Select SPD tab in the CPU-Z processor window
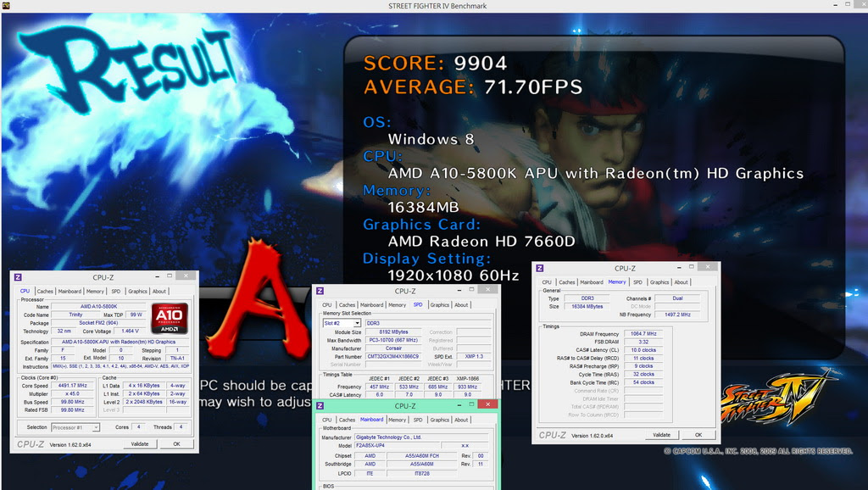Viewport: 868px width, 490px height. coord(115,292)
